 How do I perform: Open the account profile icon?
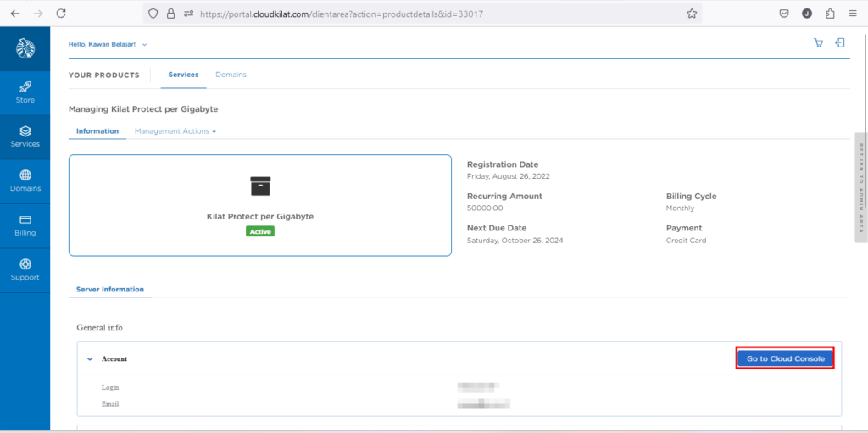pos(807,14)
